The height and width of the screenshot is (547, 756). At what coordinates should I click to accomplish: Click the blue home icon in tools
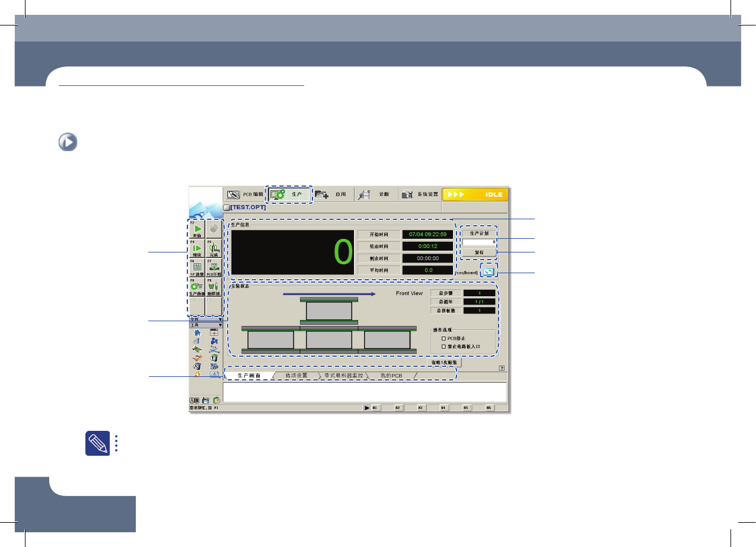tap(198, 332)
